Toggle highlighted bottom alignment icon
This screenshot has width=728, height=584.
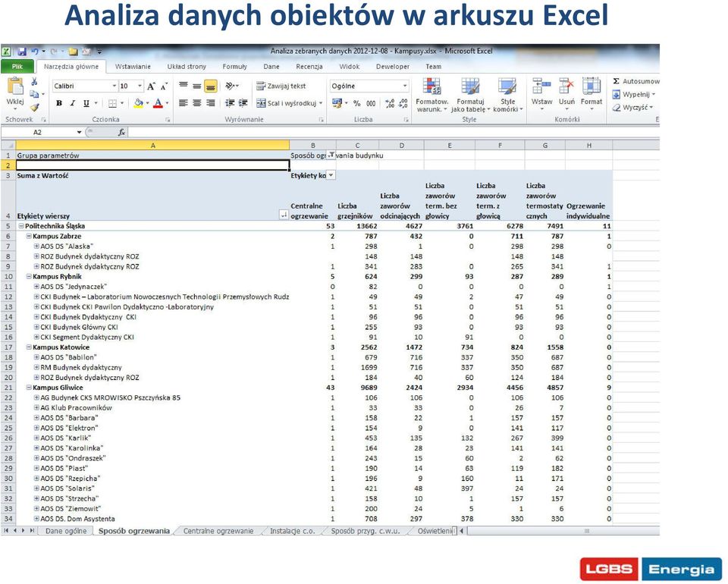pyautogui.click(x=210, y=86)
